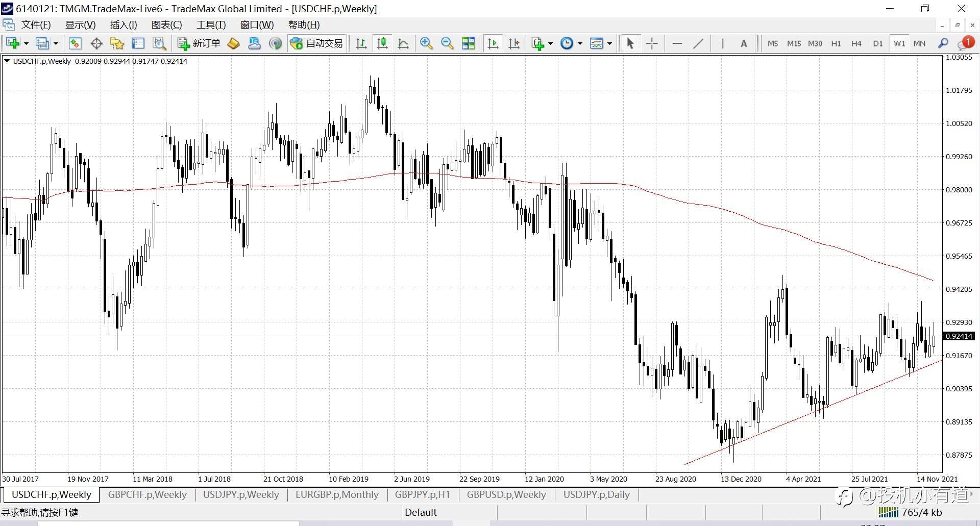980x526 pixels.
Task: Switch to the M5 timeframe
Action: pyautogui.click(x=773, y=43)
